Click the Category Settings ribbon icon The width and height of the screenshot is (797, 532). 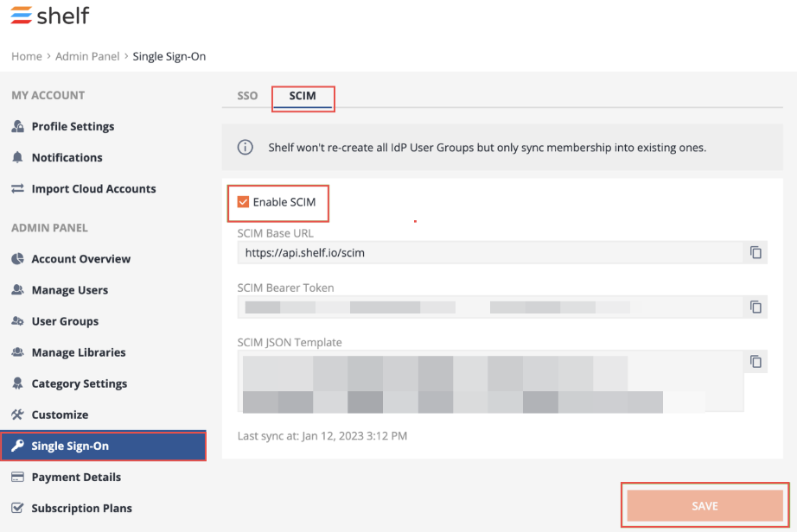click(18, 383)
